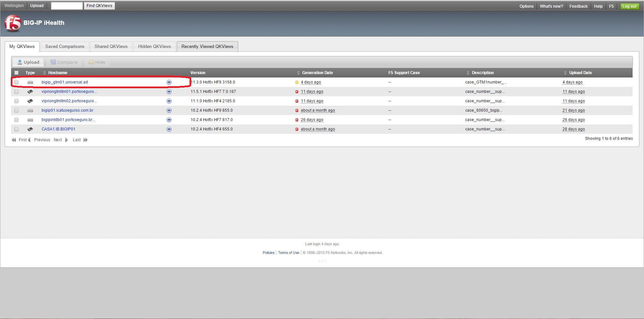Click the Upload toolbar button with arrow icon
Viewport: 644px width, 319px height.
[x=28, y=62]
